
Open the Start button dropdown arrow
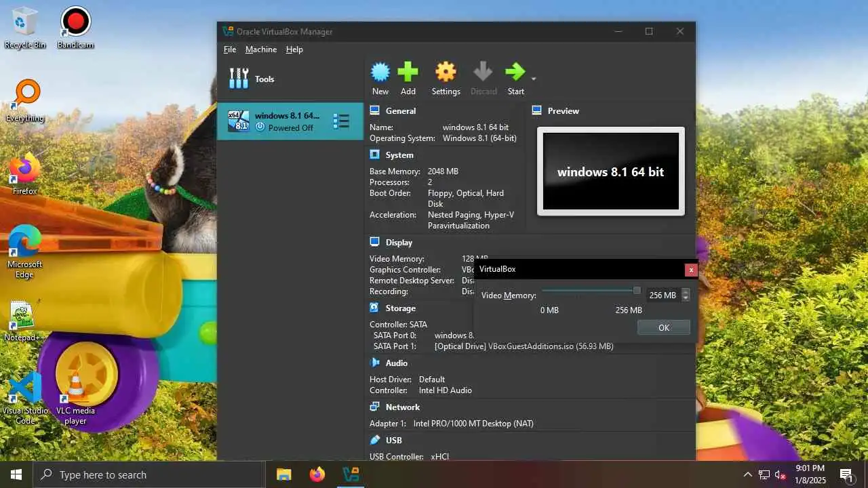(534, 79)
